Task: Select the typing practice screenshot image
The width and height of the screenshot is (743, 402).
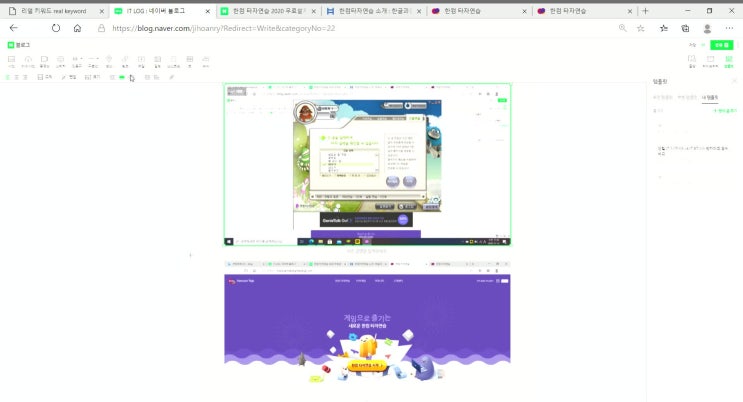Action: [x=367, y=164]
